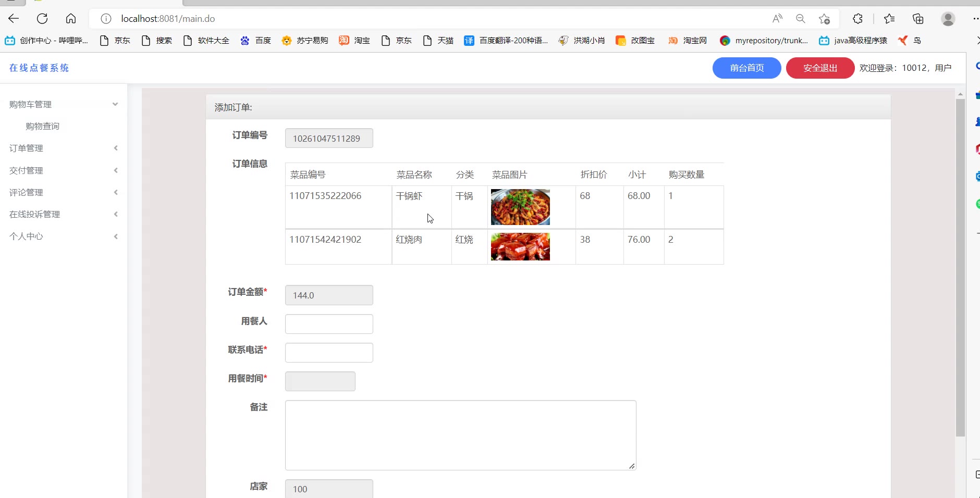The height and width of the screenshot is (498, 980).
Task: Click the 红烧肉 dish image
Action: pos(520,246)
